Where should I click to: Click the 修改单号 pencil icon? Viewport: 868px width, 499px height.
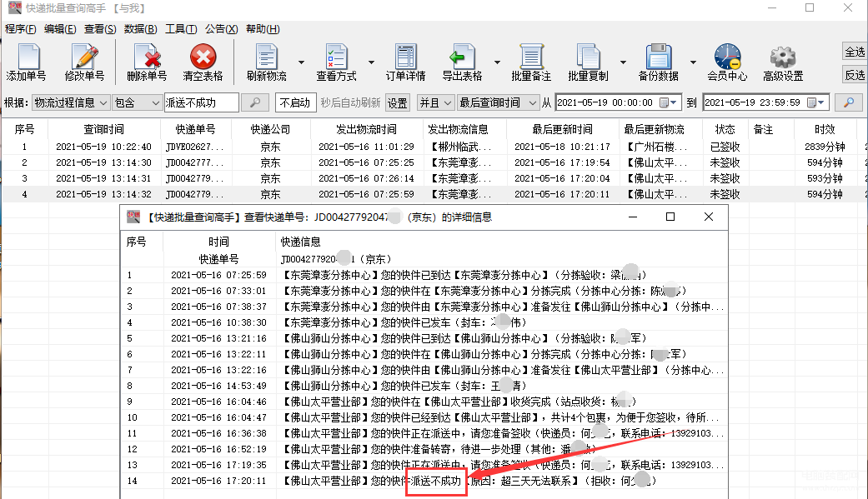(84, 58)
